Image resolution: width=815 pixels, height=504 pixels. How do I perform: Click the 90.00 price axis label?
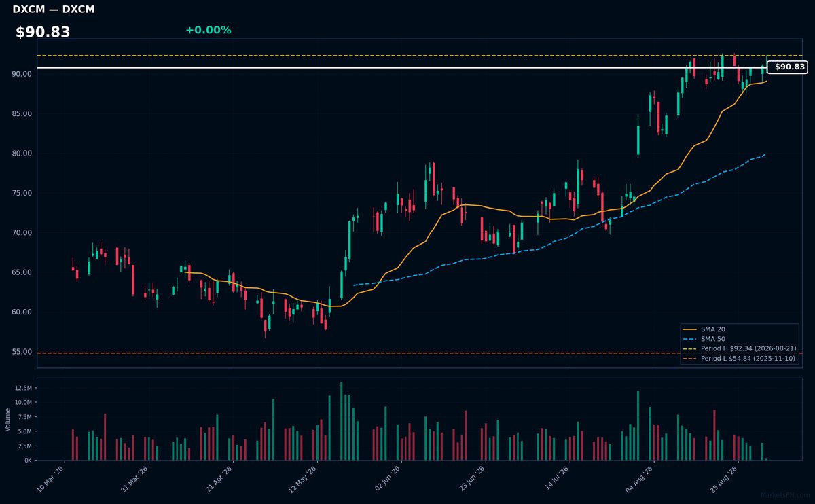point(22,74)
